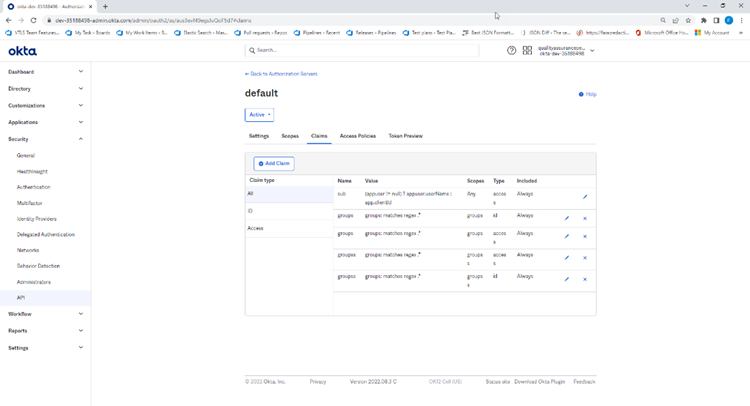Focus the Okta Search field
The width and height of the screenshot is (750, 406).
[x=362, y=50]
